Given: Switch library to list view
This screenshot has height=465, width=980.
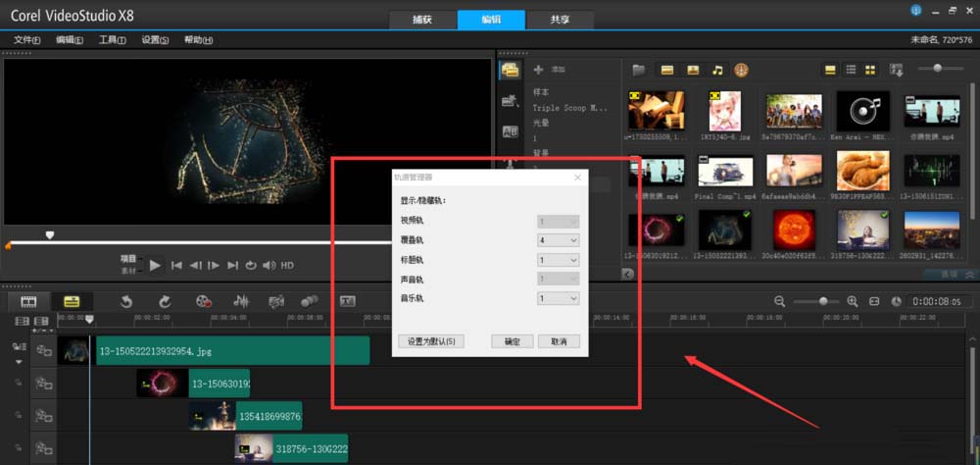Looking at the screenshot, I should click(x=851, y=70).
